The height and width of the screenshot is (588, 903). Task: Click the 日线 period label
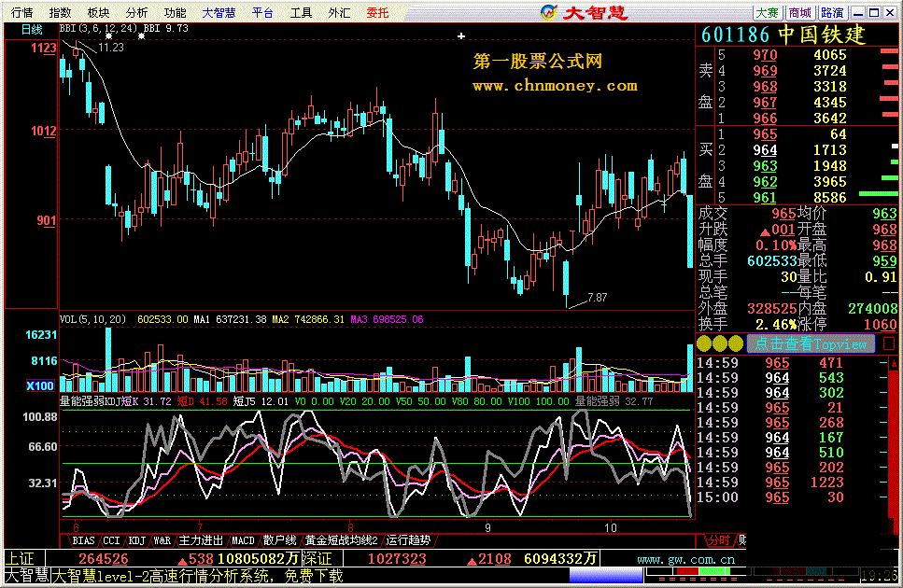tap(32, 29)
